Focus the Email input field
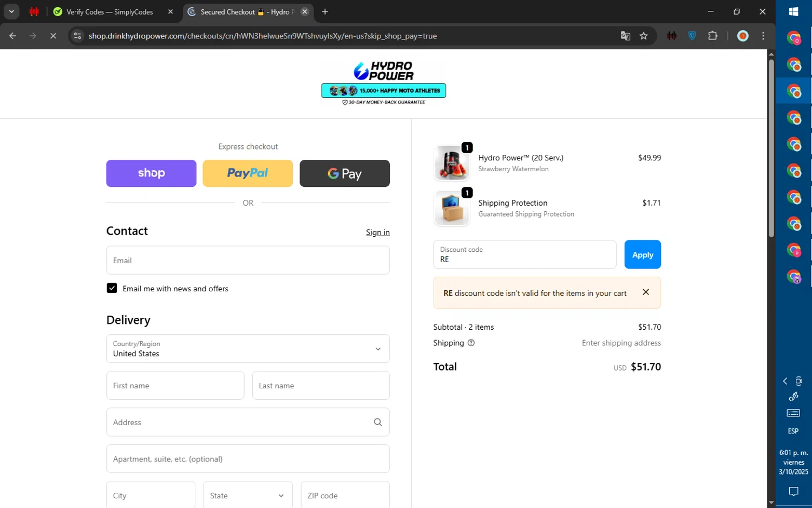Image resolution: width=812 pixels, height=508 pixels. pos(248,260)
